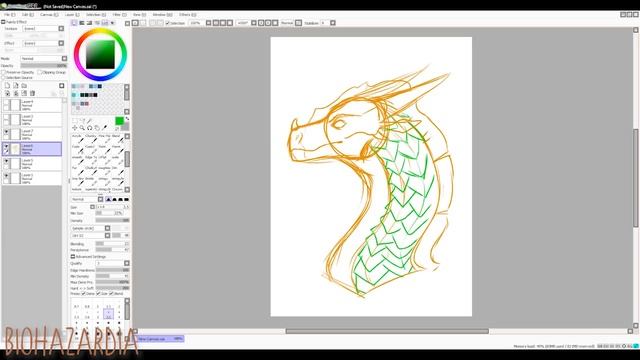Toggle the Size pressure checkbox
The width and height of the screenshot is (640, 360).
[x=98, y=293]
